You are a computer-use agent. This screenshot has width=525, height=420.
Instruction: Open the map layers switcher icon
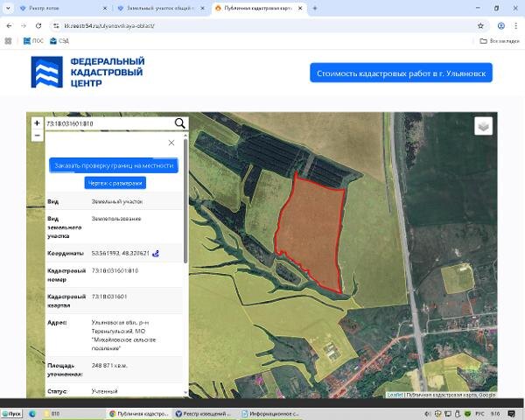coord(483,126)
